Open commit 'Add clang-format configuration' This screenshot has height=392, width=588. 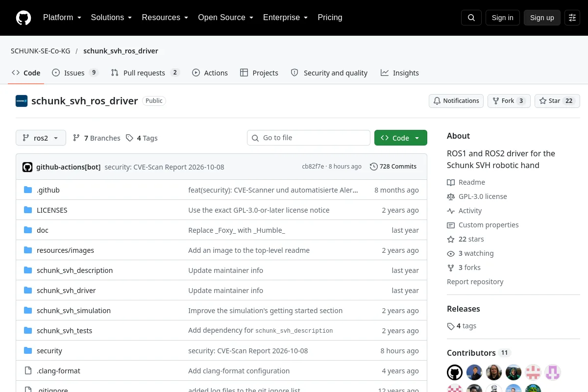tap(239, 371)
